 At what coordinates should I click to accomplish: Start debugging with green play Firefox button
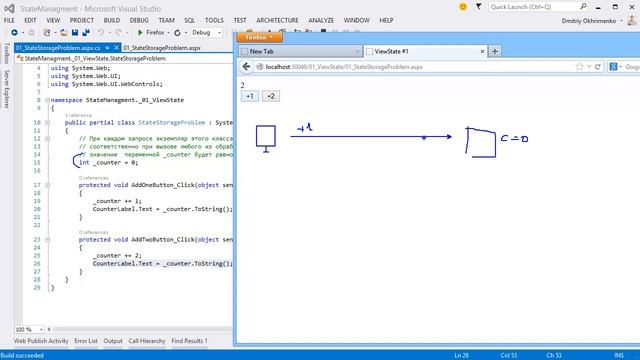150,32
